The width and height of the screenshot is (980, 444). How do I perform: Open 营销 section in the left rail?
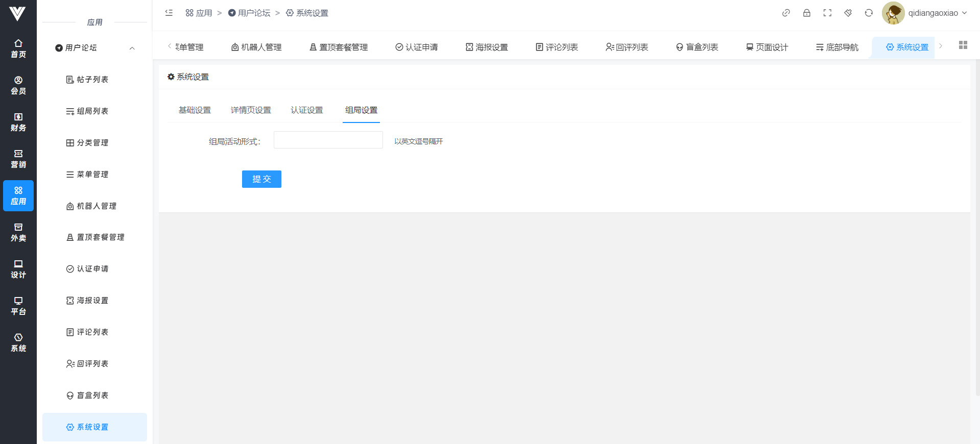[x=18, y=159]
